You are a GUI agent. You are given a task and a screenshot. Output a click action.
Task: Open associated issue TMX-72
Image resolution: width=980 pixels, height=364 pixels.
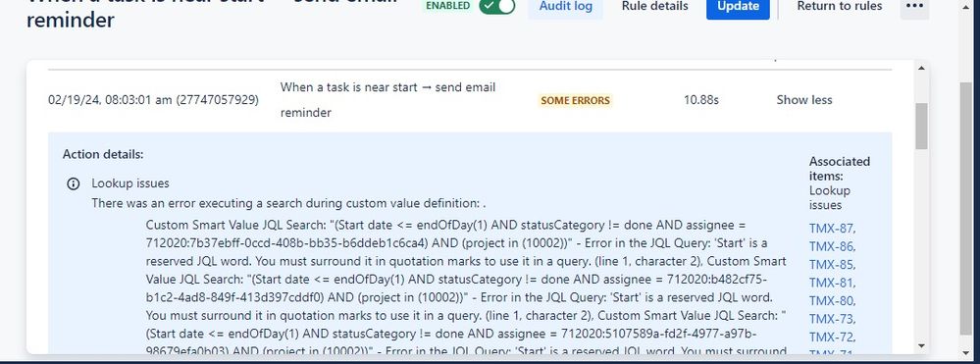point(833,338)
